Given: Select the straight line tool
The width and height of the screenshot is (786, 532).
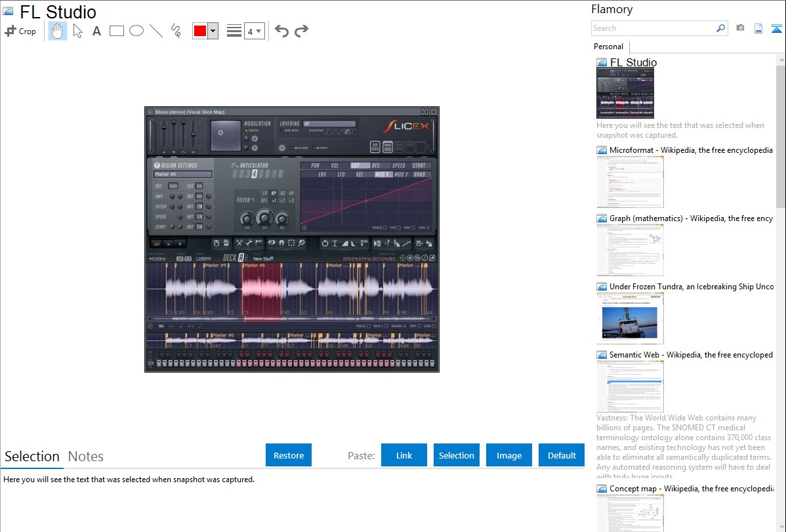Looking at the screenshot, I should pyautogui.click(x=156, y=31).
